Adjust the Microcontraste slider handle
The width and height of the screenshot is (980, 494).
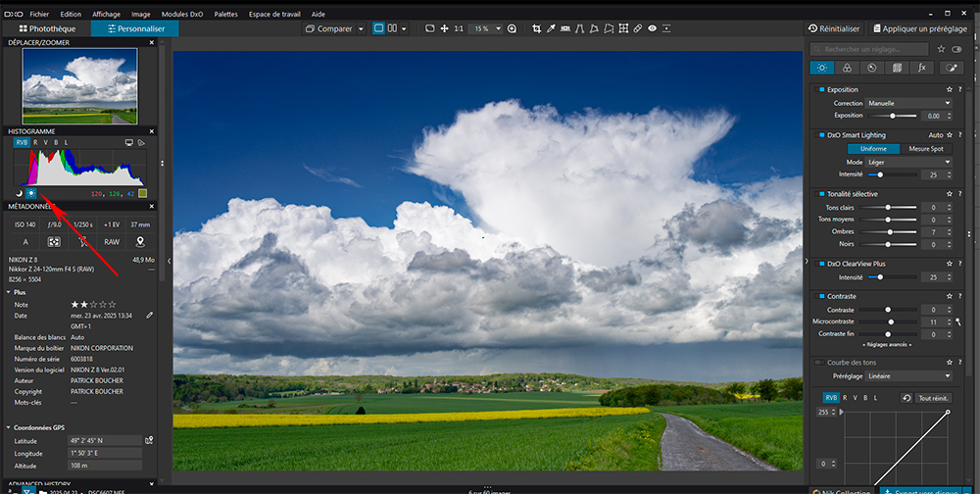click(x=891, y=322)
